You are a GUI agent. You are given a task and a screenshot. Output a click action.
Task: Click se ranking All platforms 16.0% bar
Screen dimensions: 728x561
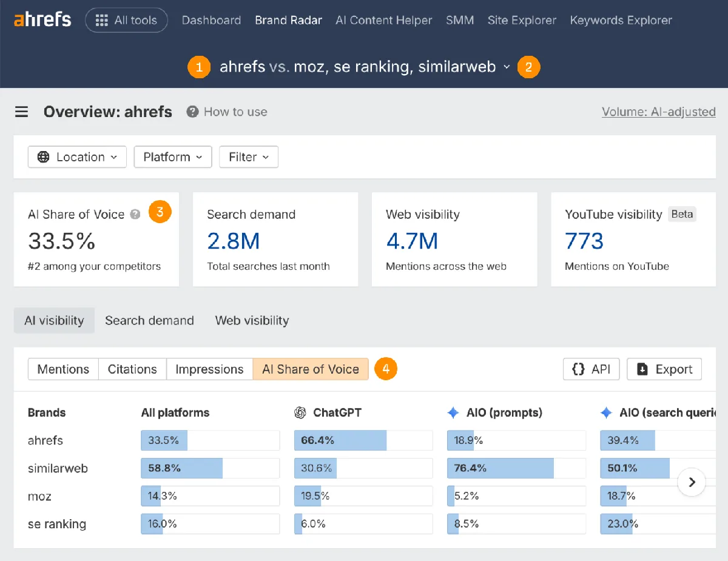pyautogui.click(x=210, y=524)
